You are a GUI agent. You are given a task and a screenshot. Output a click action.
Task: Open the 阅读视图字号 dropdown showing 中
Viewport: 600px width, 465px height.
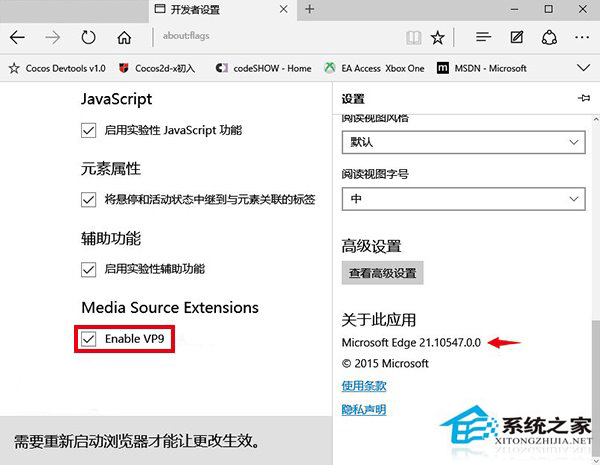pyautogui.click(x=463, y=199)
